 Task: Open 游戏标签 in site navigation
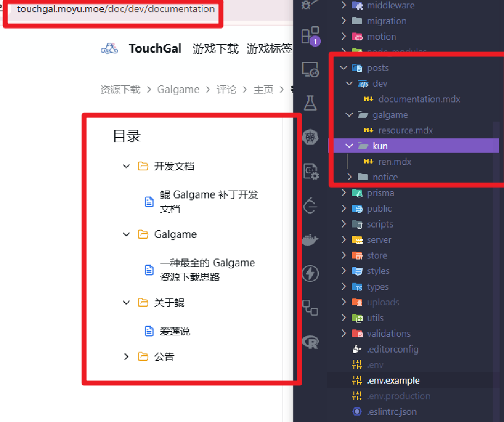coord(269,49)
